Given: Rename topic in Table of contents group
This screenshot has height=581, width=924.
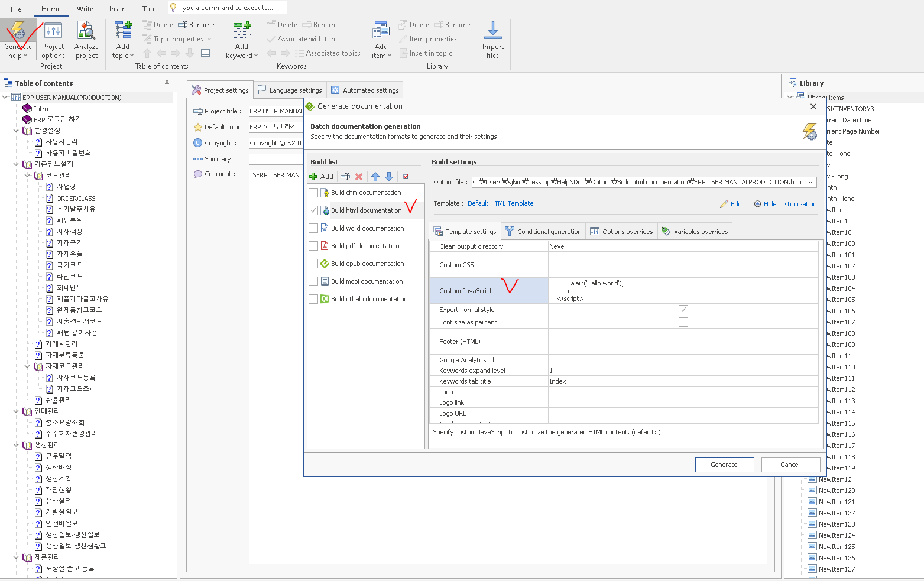Looking at the screenshot, I should [196, 25].
